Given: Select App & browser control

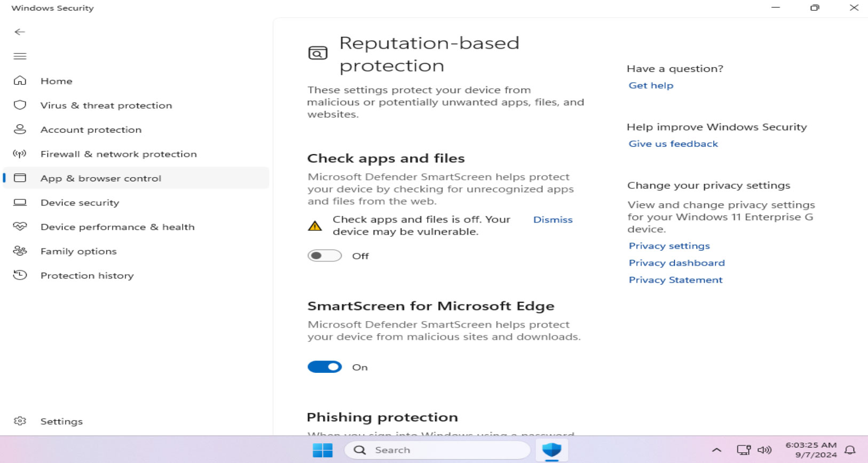Looking at the screenshot, I should 136,178.
